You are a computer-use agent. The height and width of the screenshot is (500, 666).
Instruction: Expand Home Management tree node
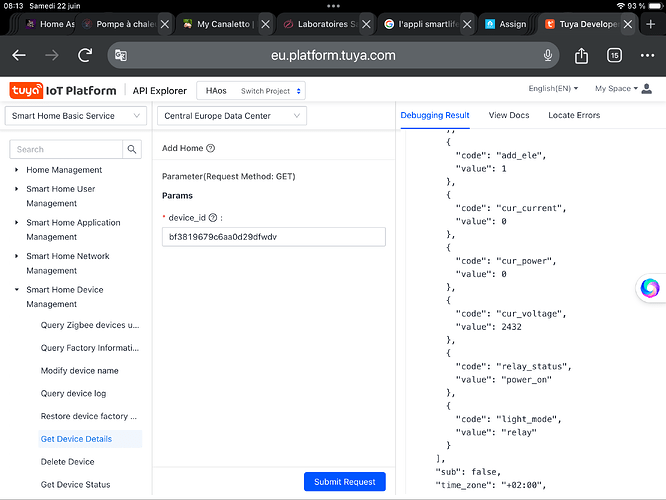[17, 170]
